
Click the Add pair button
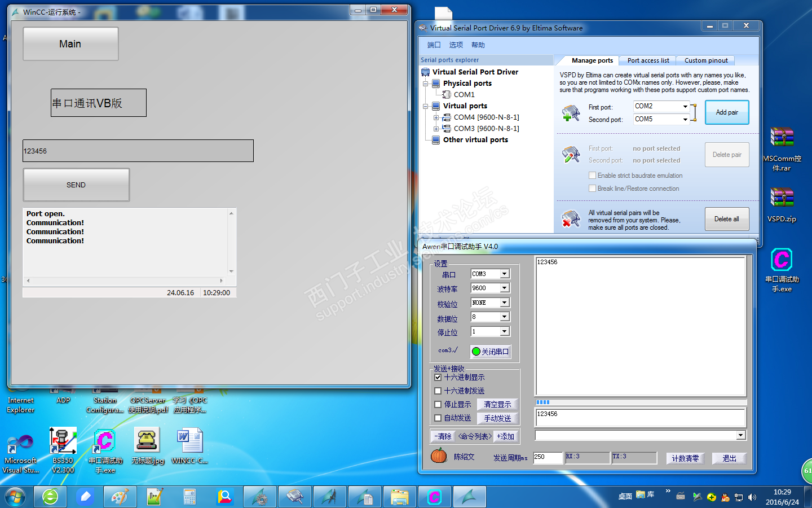point(727,112)
